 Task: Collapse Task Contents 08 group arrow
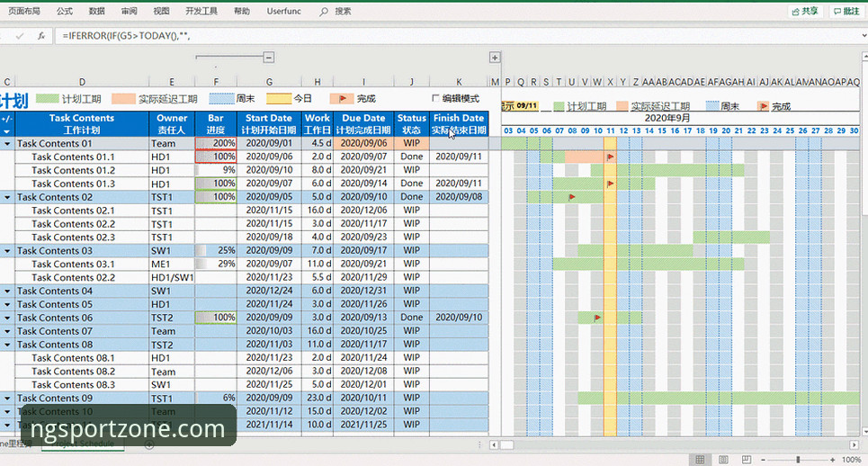pyautogui.click(x=7, y=345)
